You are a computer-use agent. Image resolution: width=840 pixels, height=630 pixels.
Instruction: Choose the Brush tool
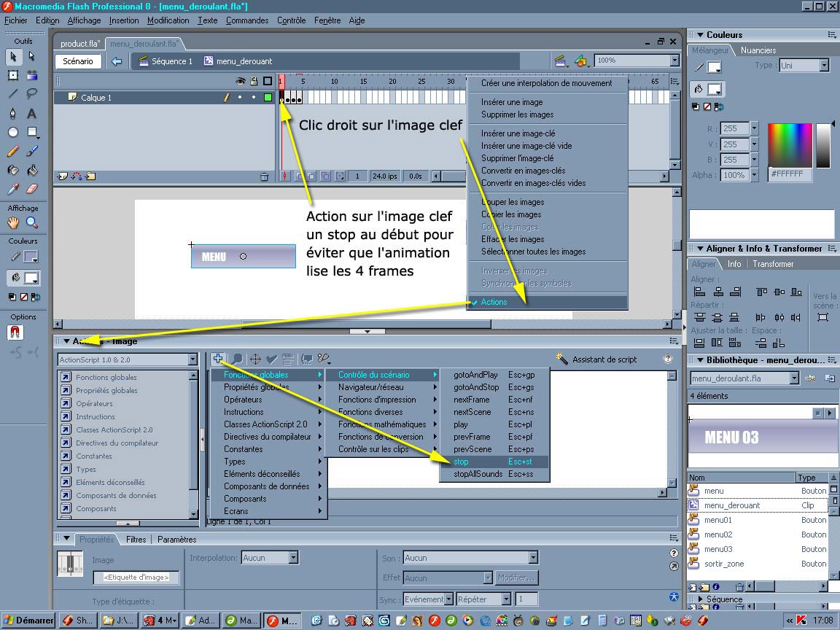tap(32, 151)
